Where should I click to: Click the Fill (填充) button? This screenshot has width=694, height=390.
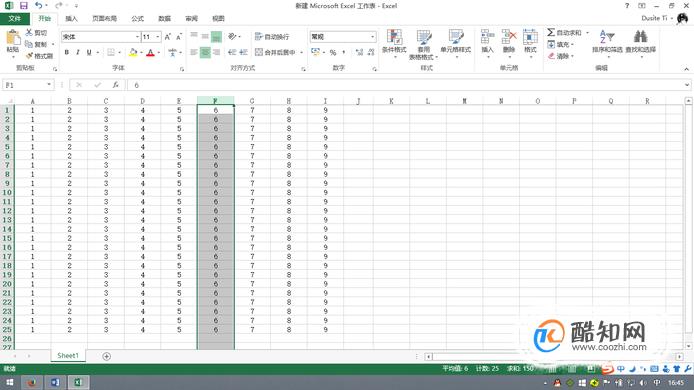(x=560, y=44)
